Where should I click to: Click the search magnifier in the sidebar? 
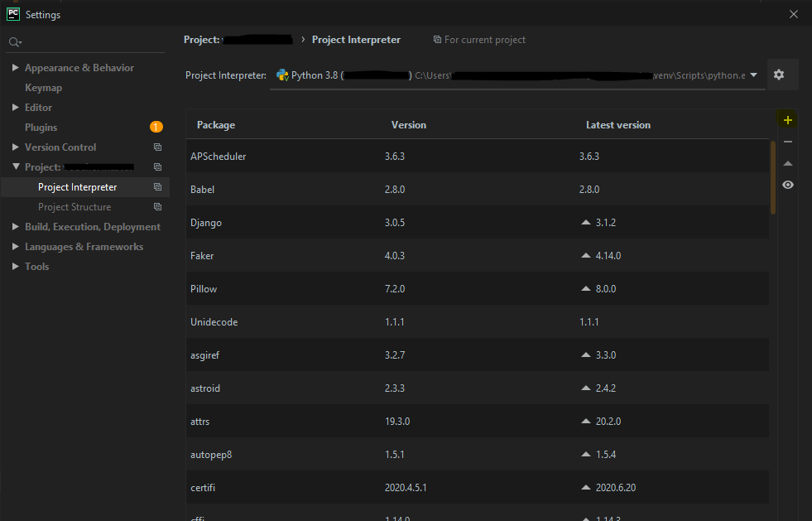(x=14, y=41)
